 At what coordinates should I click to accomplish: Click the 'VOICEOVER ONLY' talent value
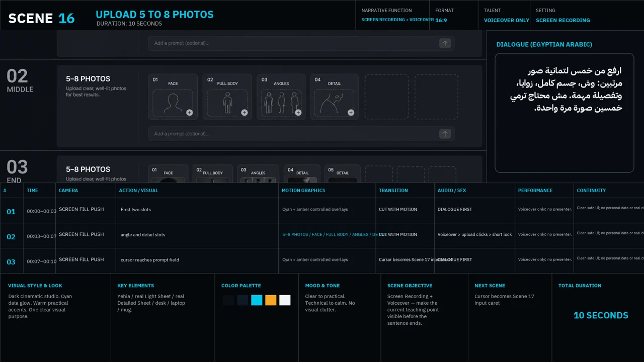click(507, 21)
